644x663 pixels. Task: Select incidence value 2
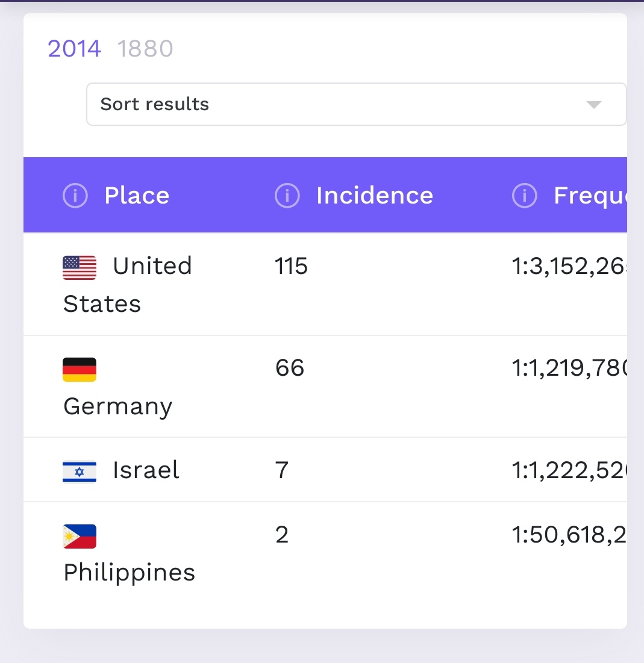pos(282,535)
